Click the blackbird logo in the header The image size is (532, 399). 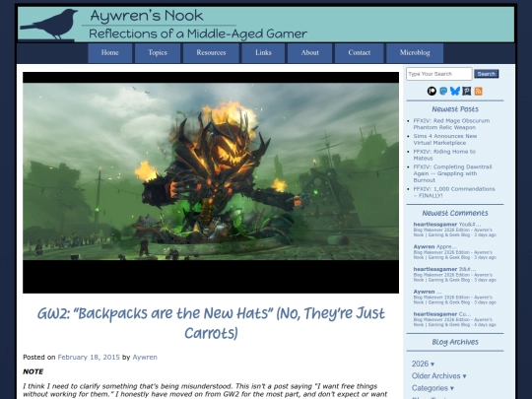pos(48,24)
